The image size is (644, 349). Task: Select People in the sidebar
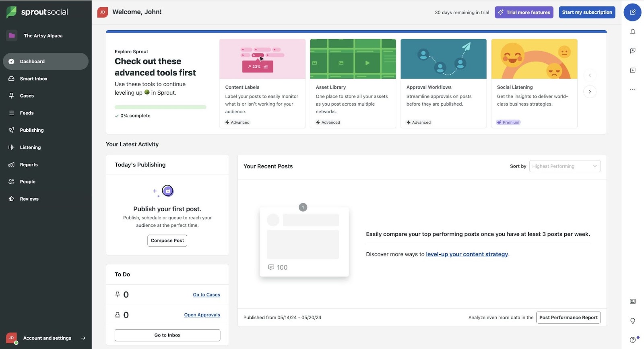tap(45, 182)
